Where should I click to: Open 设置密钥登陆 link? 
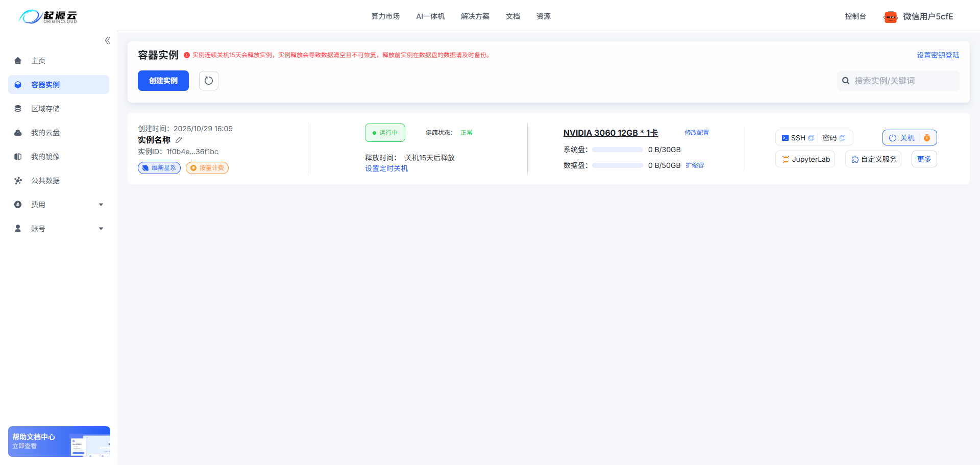pos(938,55)
